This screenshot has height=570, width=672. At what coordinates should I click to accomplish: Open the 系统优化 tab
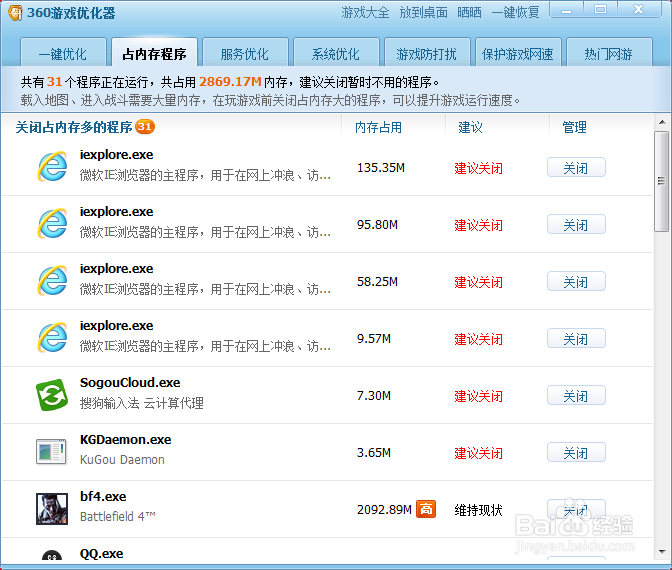336,53
